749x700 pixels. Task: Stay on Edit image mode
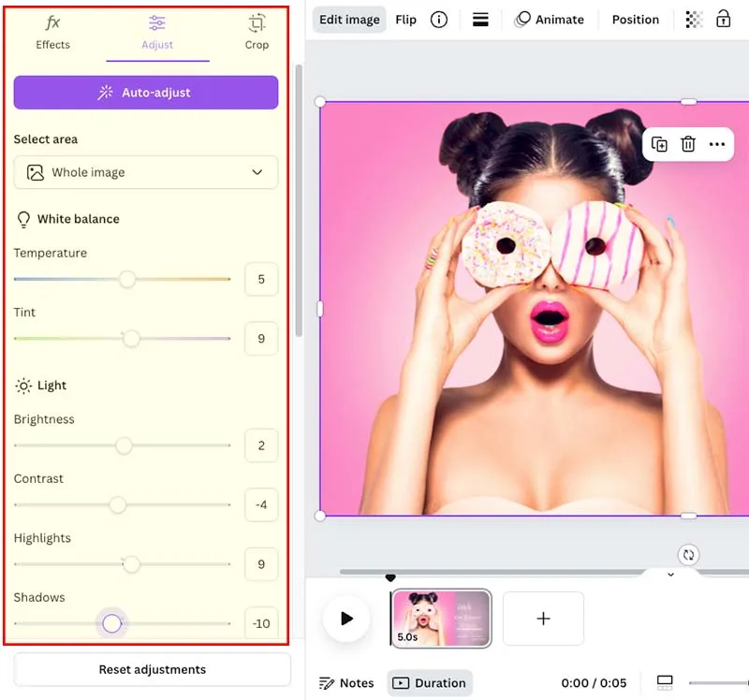(348, 19)
